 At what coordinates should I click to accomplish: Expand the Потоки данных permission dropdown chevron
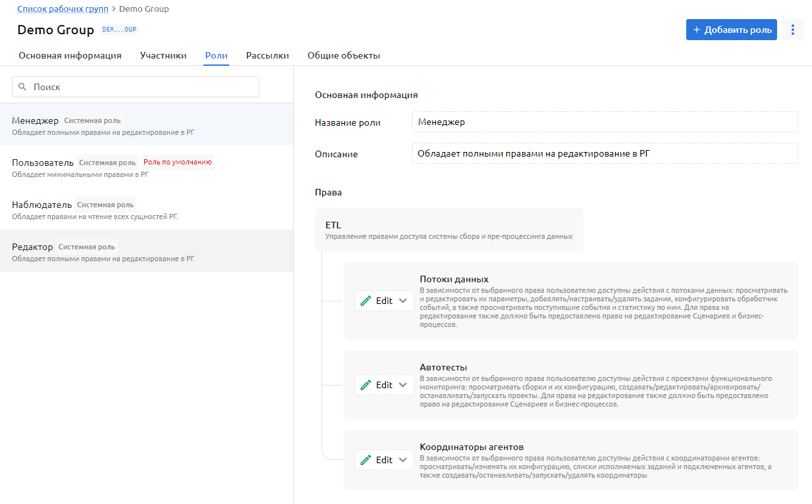(x=404, y=301)
